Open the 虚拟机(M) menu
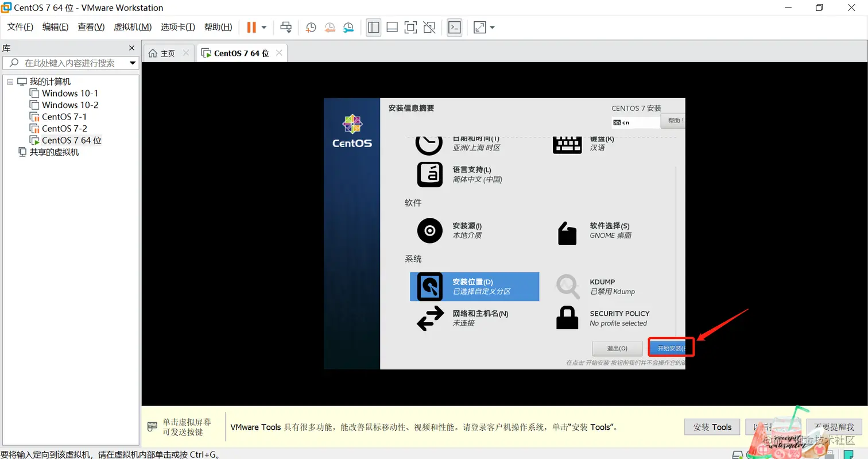The height and width of the screenshot is (459, 868). (133, 27)
